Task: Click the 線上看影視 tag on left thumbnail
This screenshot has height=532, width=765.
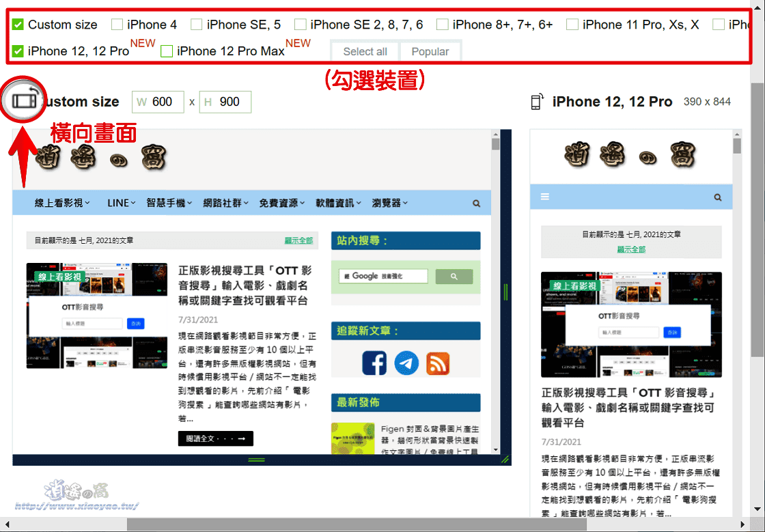Action: pyautogui.click(x=60, y=277)
